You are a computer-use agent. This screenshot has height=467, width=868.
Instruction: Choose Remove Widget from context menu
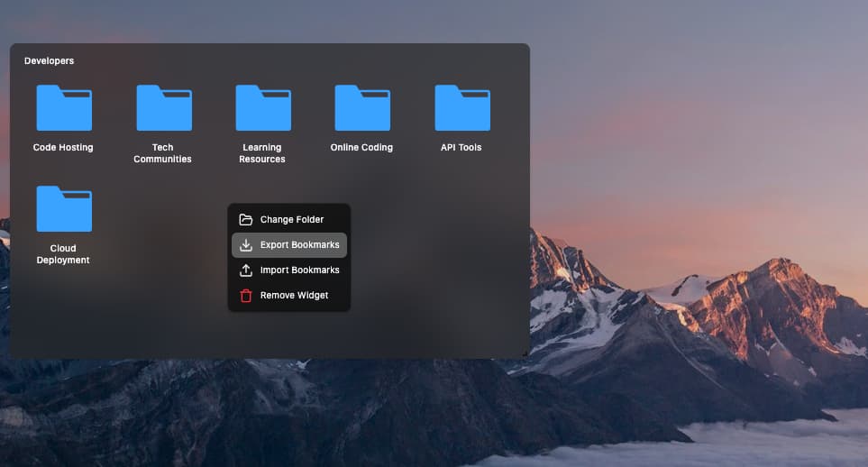click(289, 296)
